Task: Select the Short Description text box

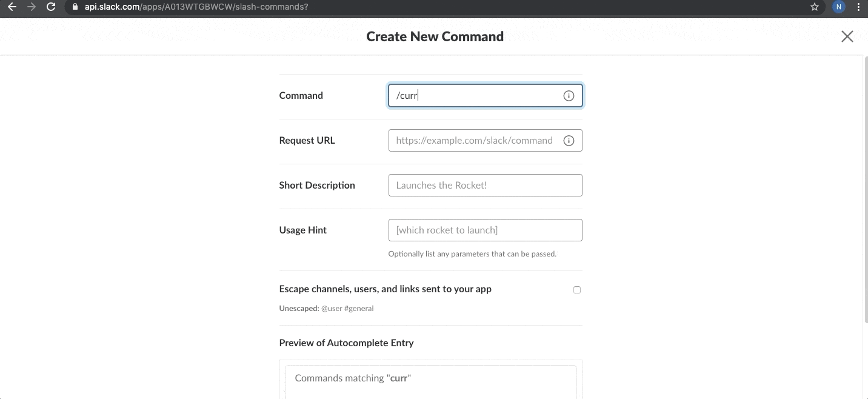Action: click(x=485, y=186)
